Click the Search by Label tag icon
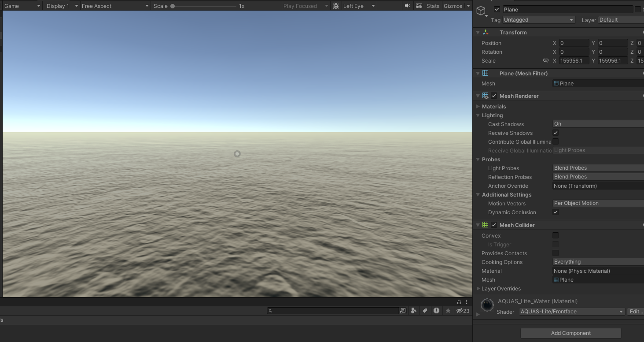Image resolution: width=644 pixels, height=342 pixels. (425, 311)
